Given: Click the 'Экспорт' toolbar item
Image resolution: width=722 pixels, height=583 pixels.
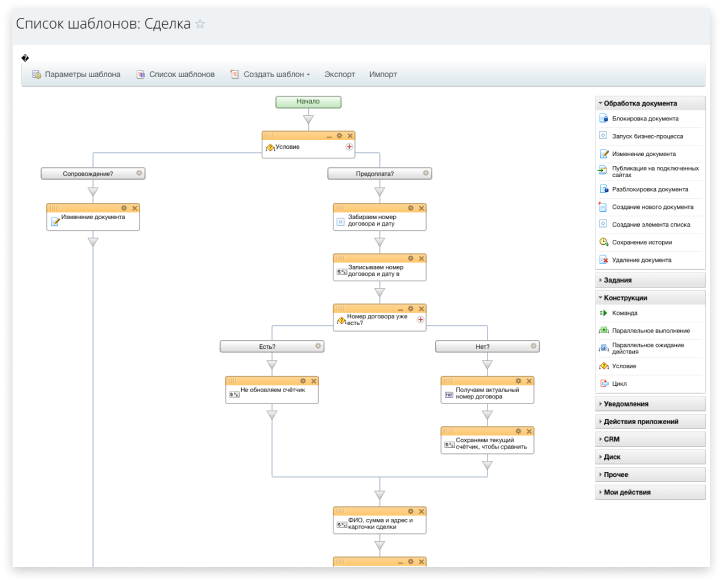Looking at the screenshot, I should (339, 74).
